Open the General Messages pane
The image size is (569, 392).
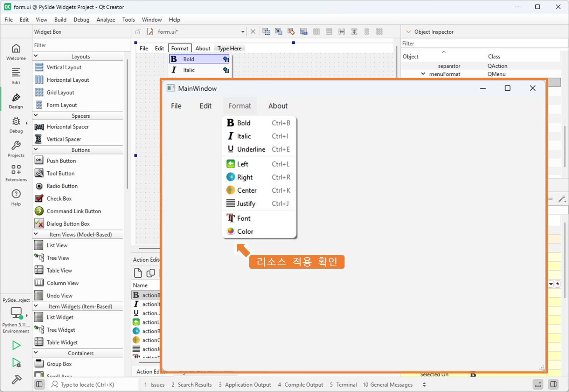click(388, 384)
